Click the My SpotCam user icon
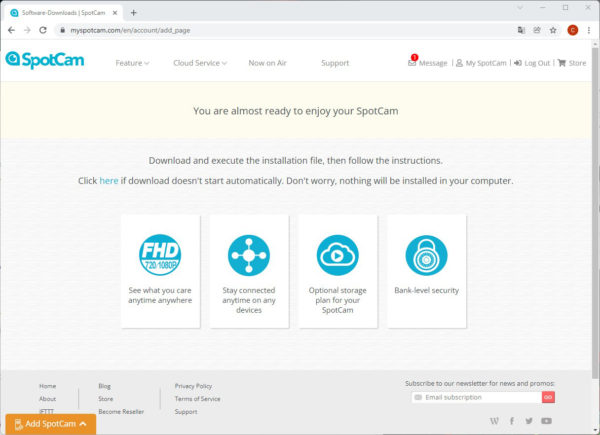 coord(460,63)
